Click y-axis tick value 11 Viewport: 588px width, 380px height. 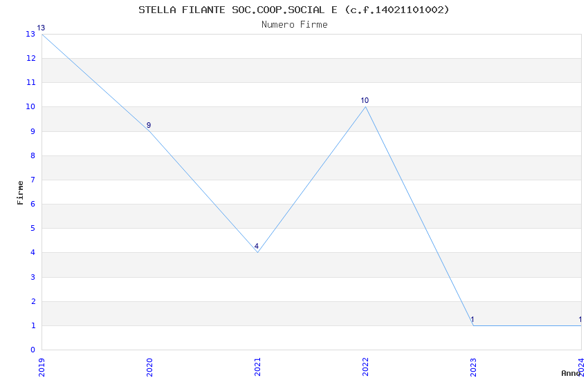coord(30,82)
